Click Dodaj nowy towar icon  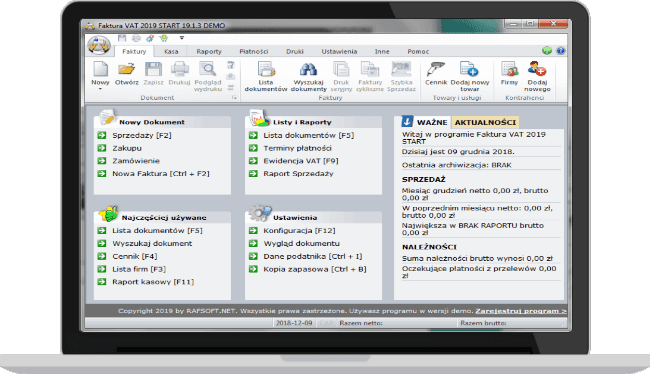[469, 69]
